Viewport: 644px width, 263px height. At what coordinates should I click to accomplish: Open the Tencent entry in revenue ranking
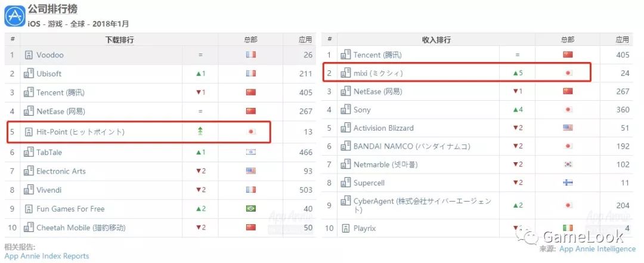point(377,55)
